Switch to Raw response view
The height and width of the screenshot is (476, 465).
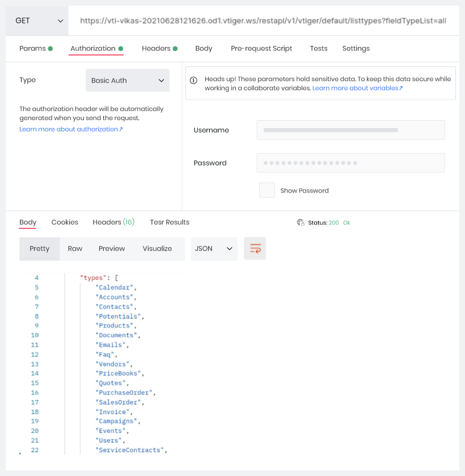(x=75, y=248)
